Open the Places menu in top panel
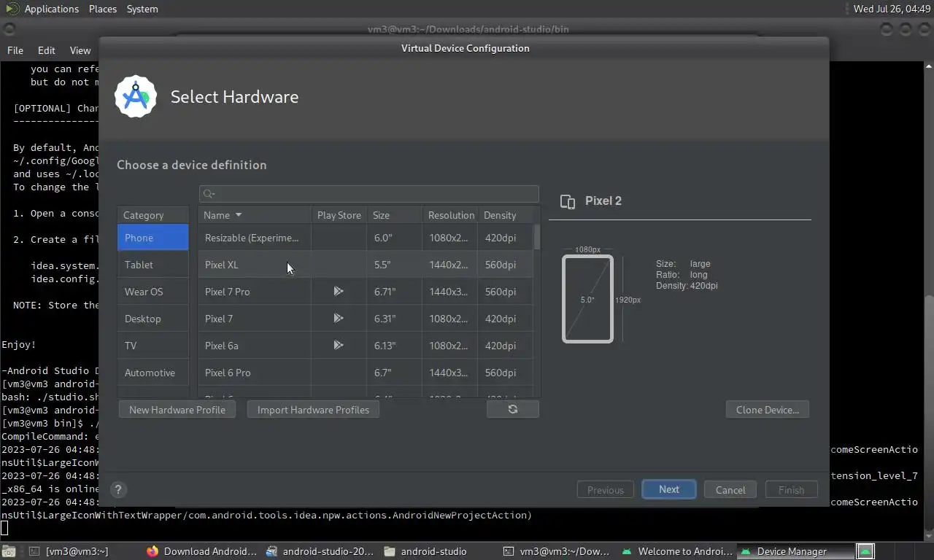The image size is (934, 560). pos(103,9)
